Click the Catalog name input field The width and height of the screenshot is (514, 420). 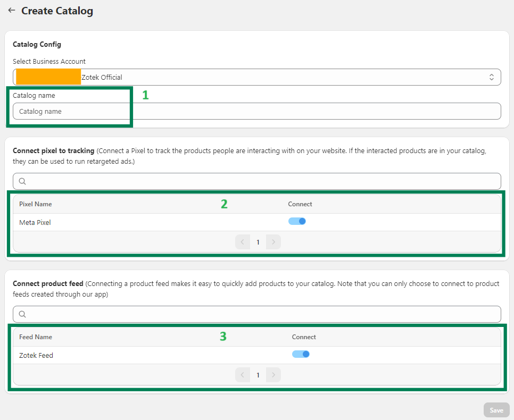256,111
